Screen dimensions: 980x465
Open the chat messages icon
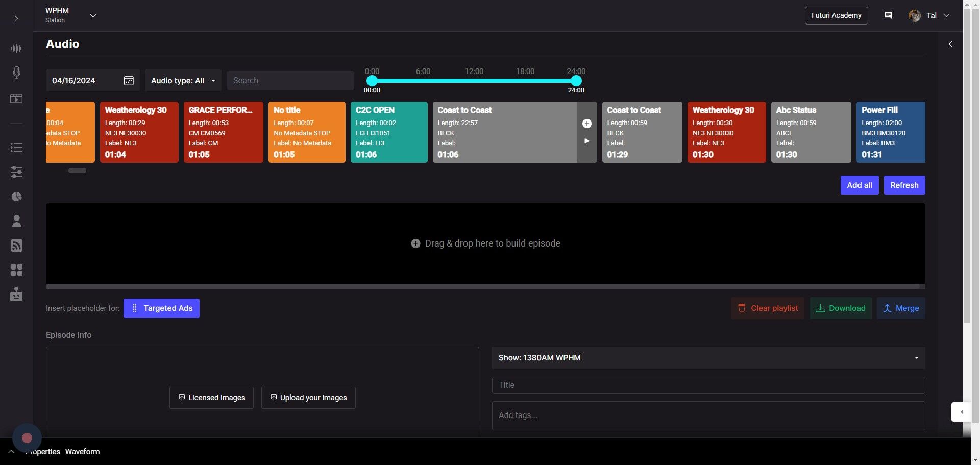point(888,15)
